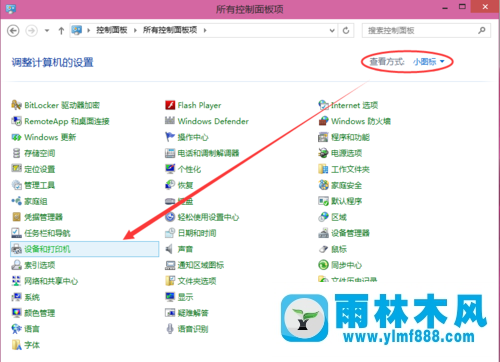Click the magnifier search icon

coord(482,31)
